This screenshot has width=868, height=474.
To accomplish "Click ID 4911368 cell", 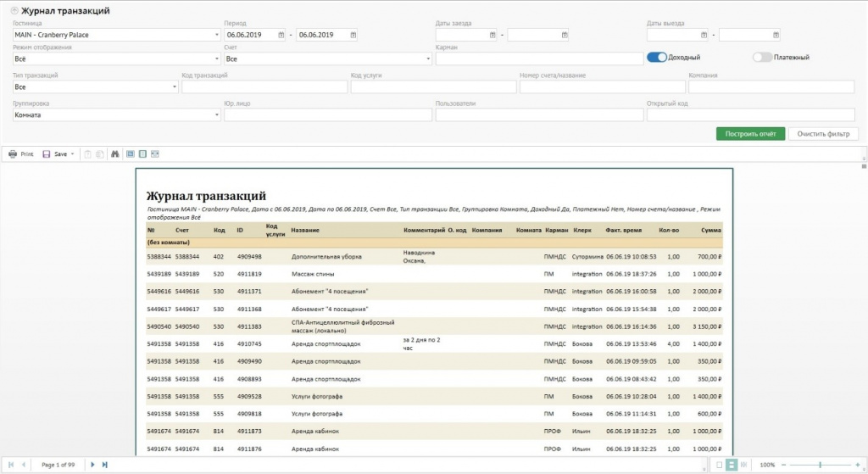I will [249, 309].
